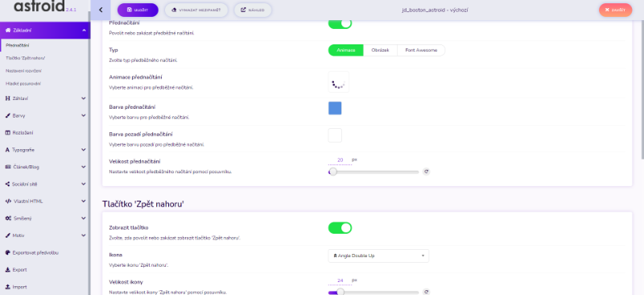Image resolution: width=644 pixels, height=295 pixels.
Task: Collapse the Základní section chevron
Action: click(x=84, y=31)
